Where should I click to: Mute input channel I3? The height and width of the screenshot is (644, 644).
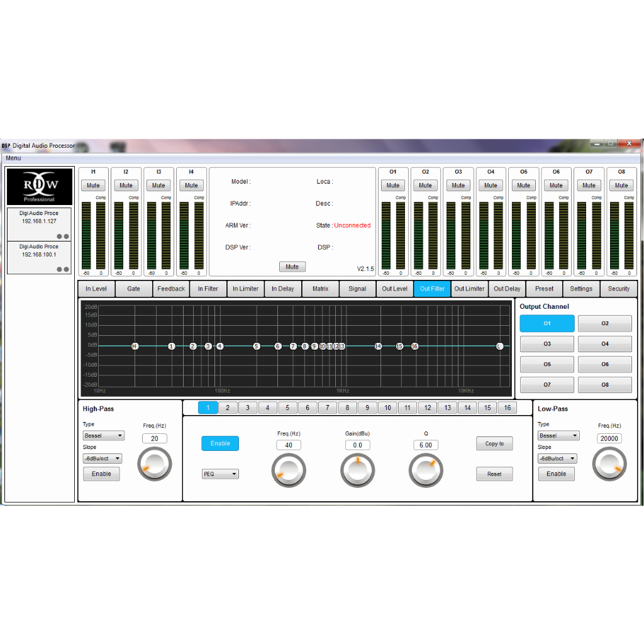[158, 186]
